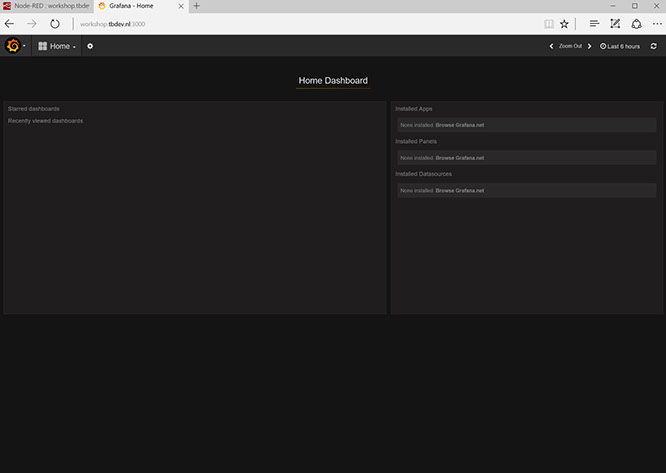Viewport: 666px width, 473px height.
Task: Make a web note with pen icon
Action: pyautogui.click(x=615, y=24)
